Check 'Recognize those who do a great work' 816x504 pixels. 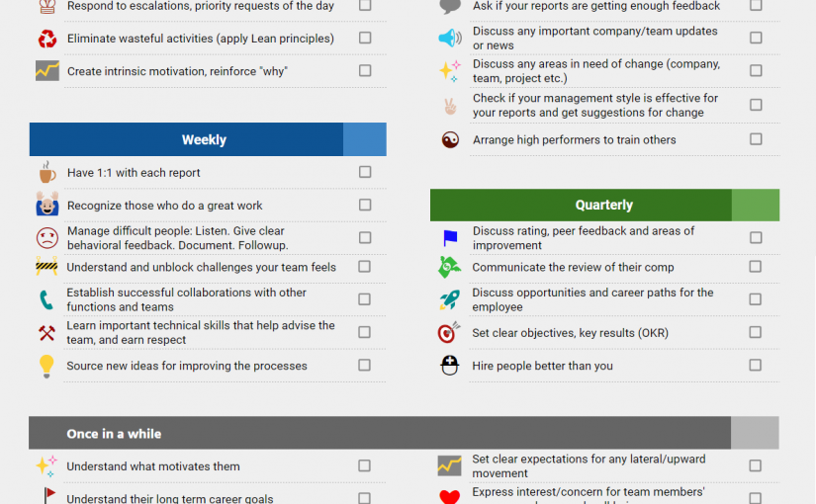(365, 205)
